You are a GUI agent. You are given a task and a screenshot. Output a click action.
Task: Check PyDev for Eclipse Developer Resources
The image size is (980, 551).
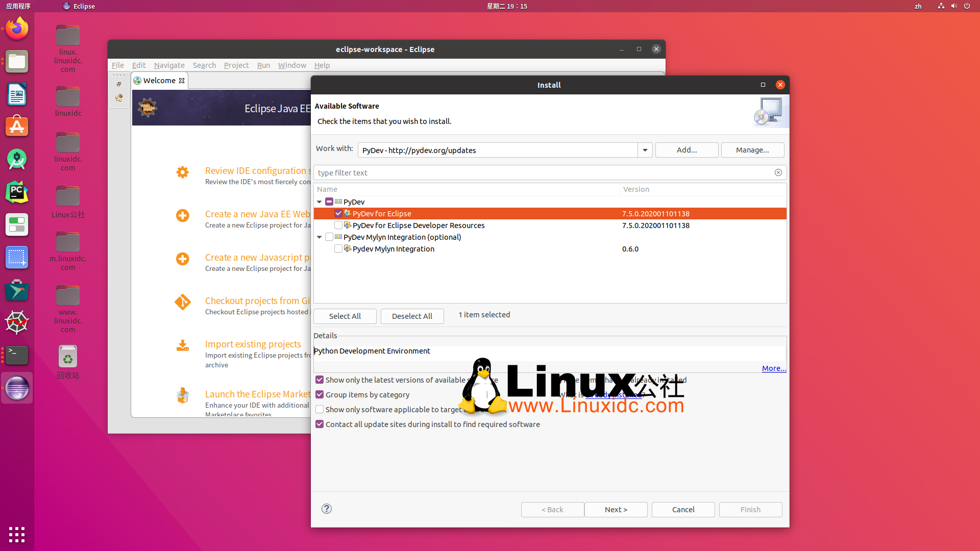click(x=338, y=225)
